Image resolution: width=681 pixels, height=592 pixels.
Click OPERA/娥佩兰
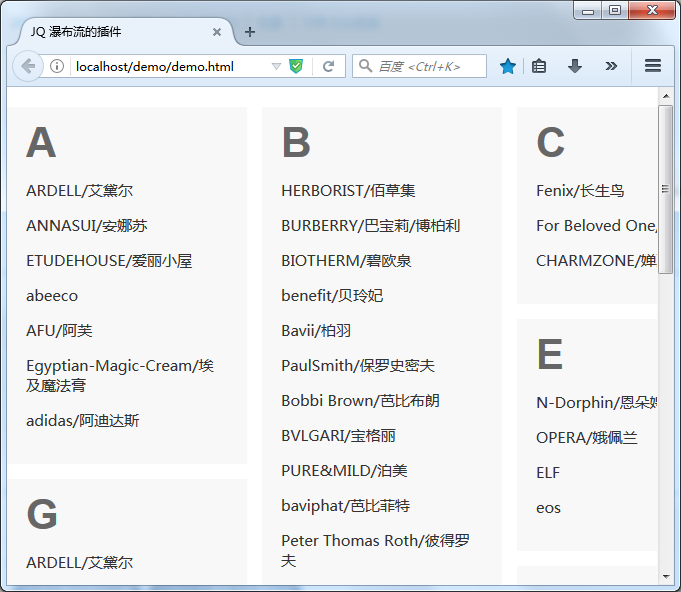click(x=587, y=437)
